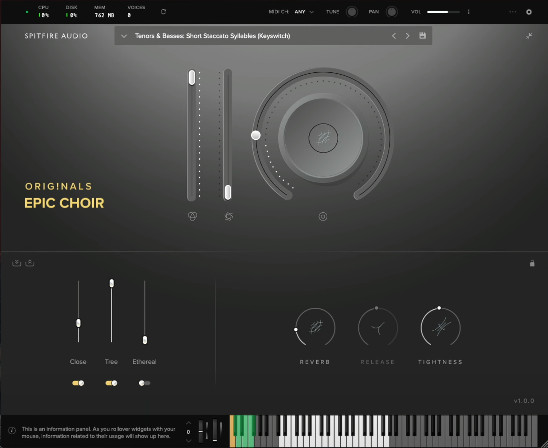Viewport: 548px width, 448px height.
Task: Click the collapse view icon at the top right
Action: click(529, 36)
